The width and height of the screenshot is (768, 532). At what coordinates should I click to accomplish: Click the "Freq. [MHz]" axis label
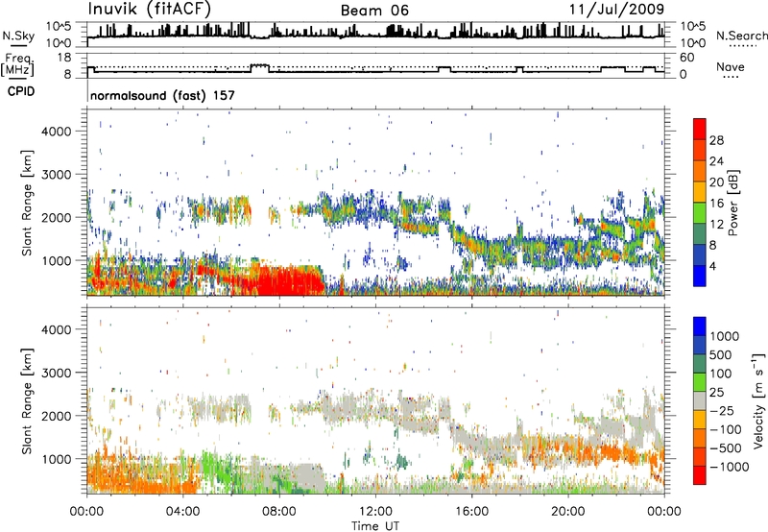tap(17, 65)
